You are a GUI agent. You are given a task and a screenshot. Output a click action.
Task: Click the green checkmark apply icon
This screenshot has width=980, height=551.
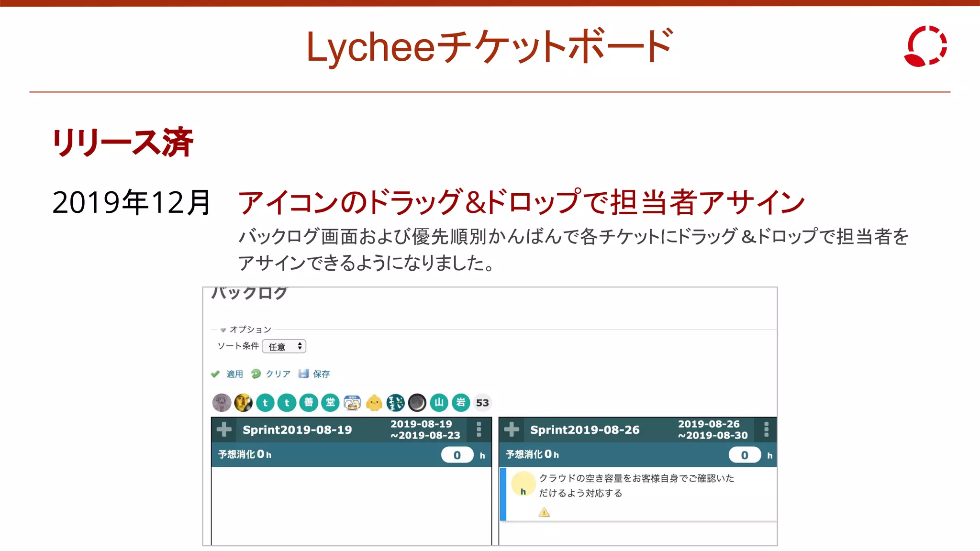coord(215,374)
